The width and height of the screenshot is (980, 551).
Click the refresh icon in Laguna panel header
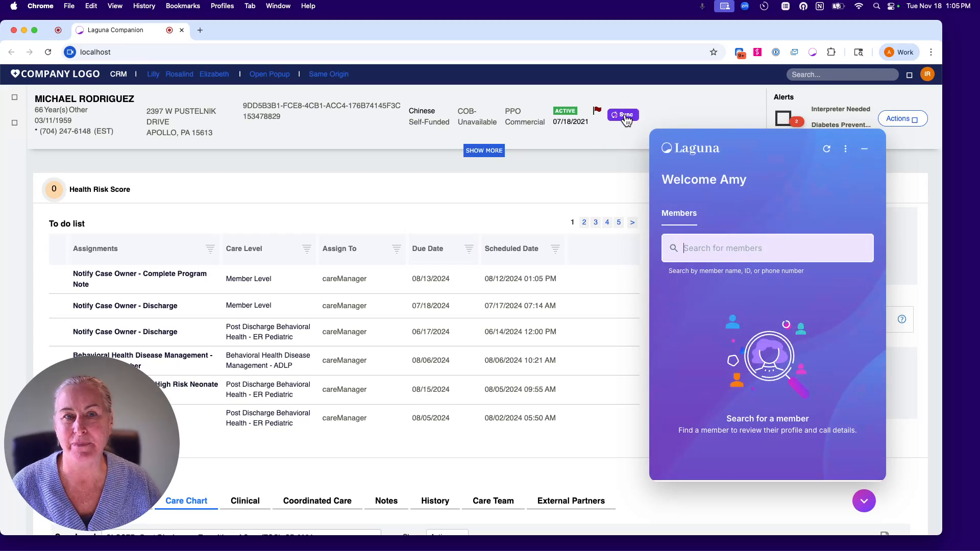[827, 148]
